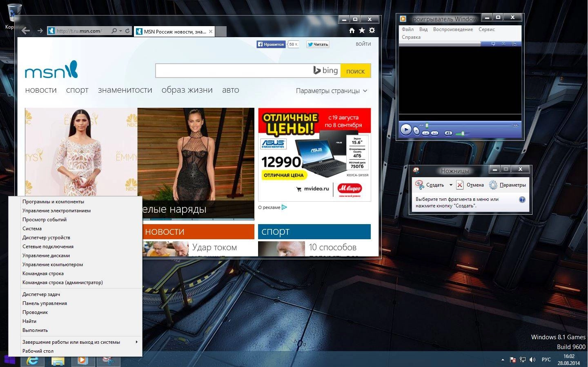Image resolution: width=588 pixels, height=367 pixels.
Task: Open the Удар током article headline
Action: [x=214, y=247]
